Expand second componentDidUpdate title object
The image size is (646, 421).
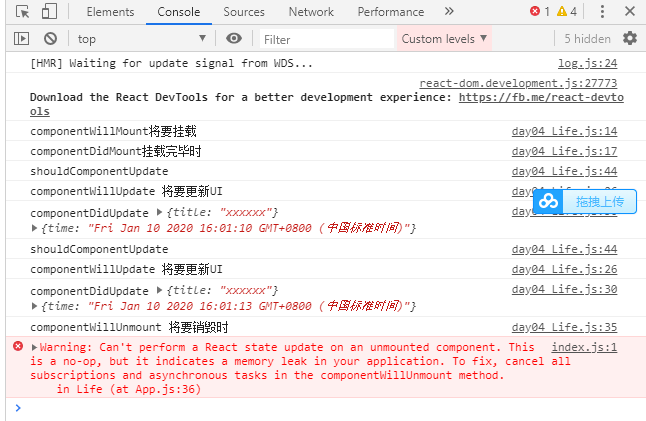[159, 290]
